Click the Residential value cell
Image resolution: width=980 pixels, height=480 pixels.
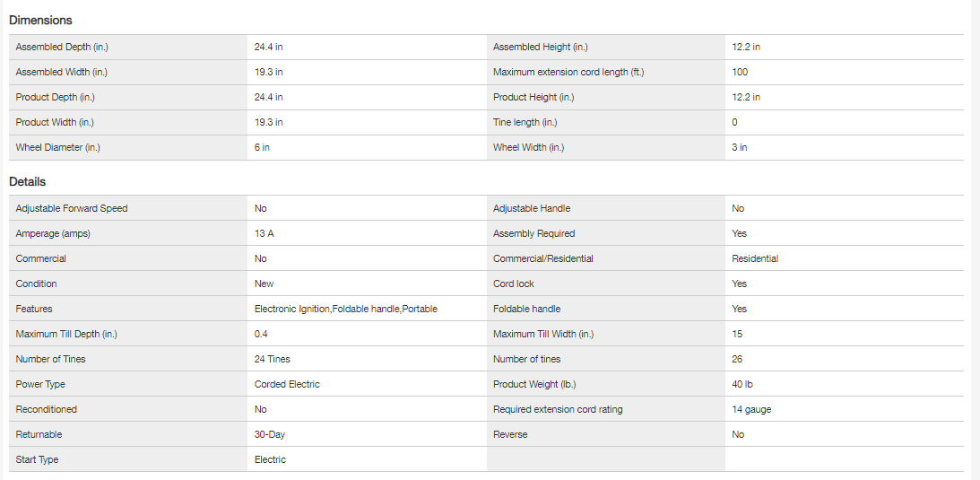(755, 258)
